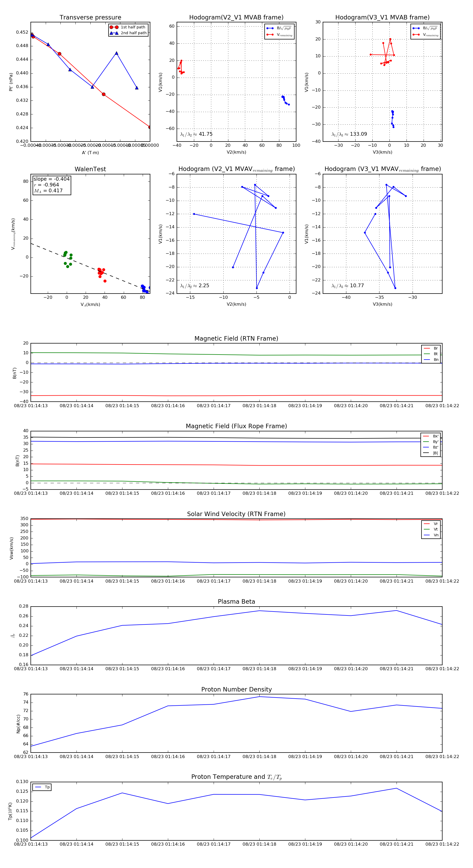Select the "Vn" legend entry
The image size is (473, 868).
tap(431, 535)
